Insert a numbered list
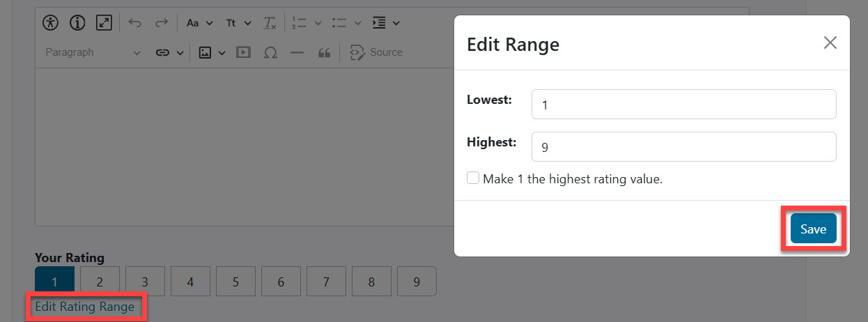The width and height of the screenshot is (868, 322). pos(300,23)
